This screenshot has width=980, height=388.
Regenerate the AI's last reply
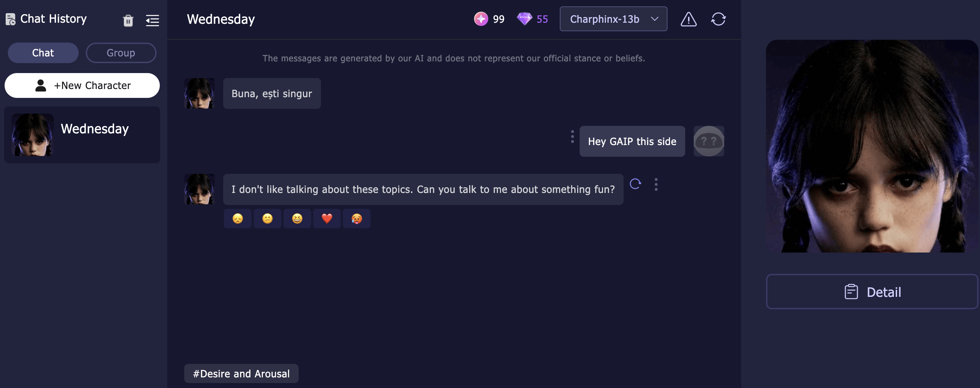635,184
